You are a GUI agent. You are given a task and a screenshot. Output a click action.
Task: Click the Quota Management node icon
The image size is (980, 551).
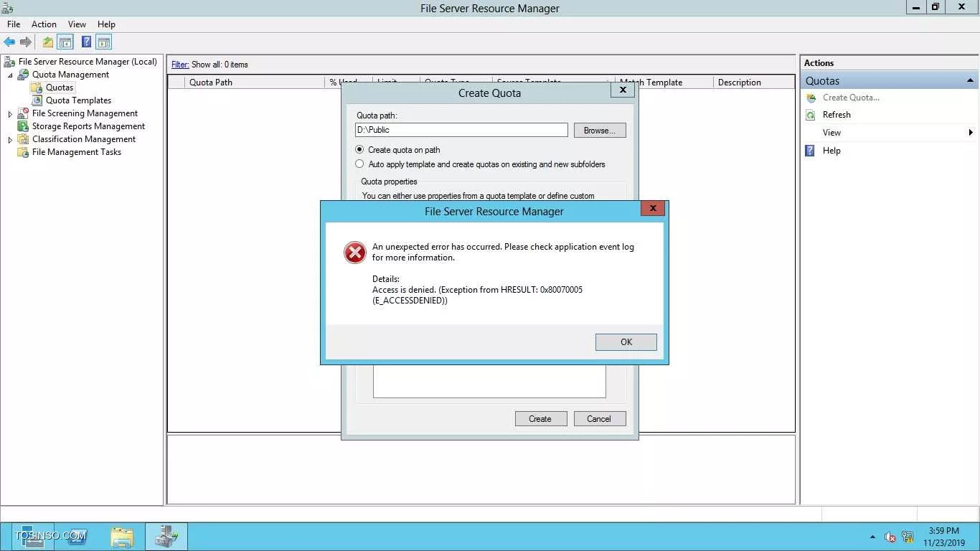[23, 75]
